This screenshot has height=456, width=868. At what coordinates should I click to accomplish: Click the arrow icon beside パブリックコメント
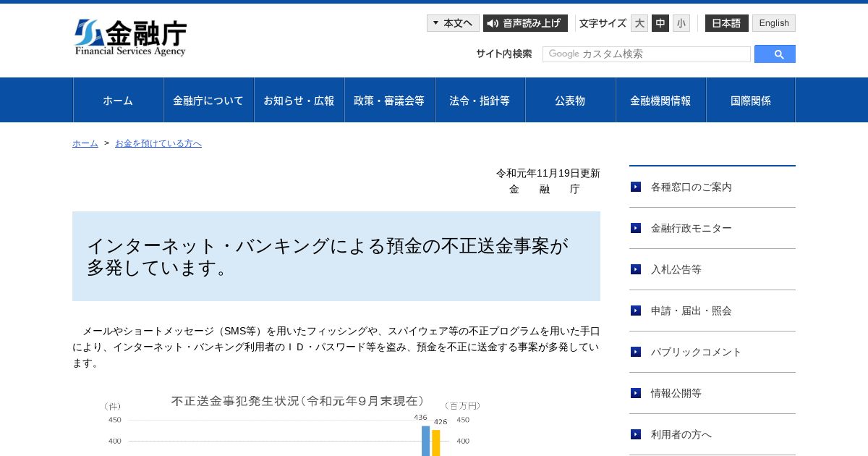(x=636, y=352)
